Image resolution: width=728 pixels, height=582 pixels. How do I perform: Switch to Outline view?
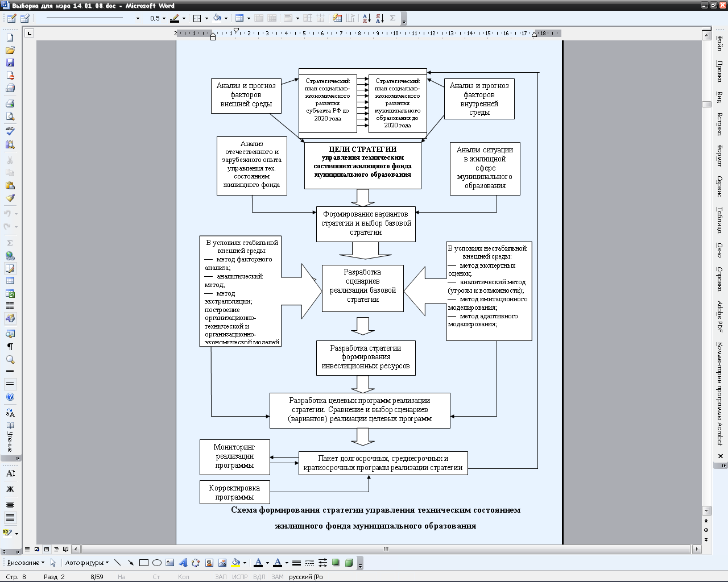[x=56, y=549]
